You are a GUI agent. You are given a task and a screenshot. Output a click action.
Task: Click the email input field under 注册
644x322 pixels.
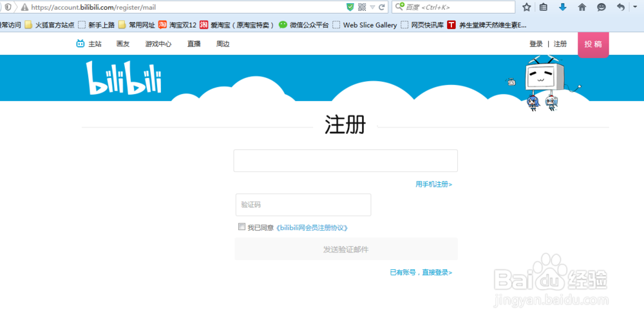click(345, 160)
